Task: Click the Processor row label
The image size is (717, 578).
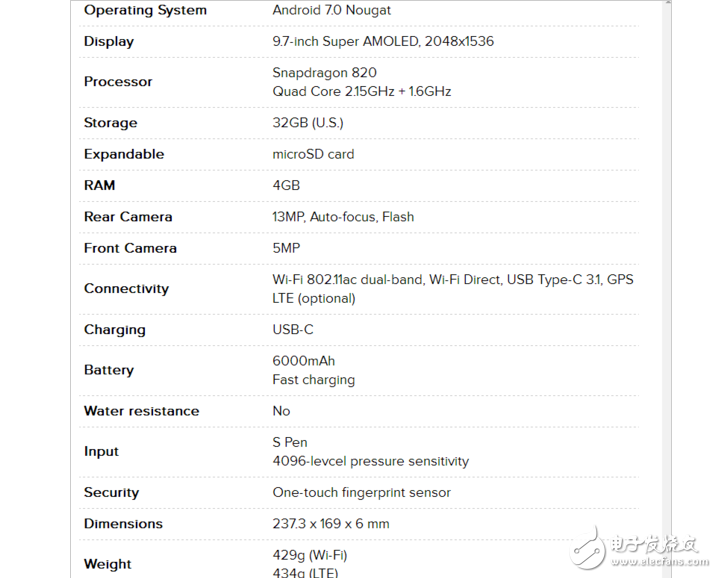Action: point(118,82)
